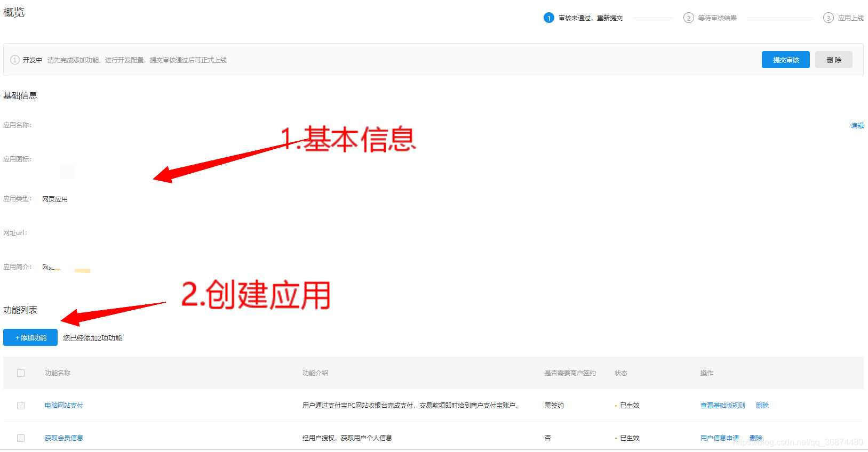Screen dimensions: 868x452
Task: Click step 1 circle icon 审核未通过
Action: pos(548,18)
